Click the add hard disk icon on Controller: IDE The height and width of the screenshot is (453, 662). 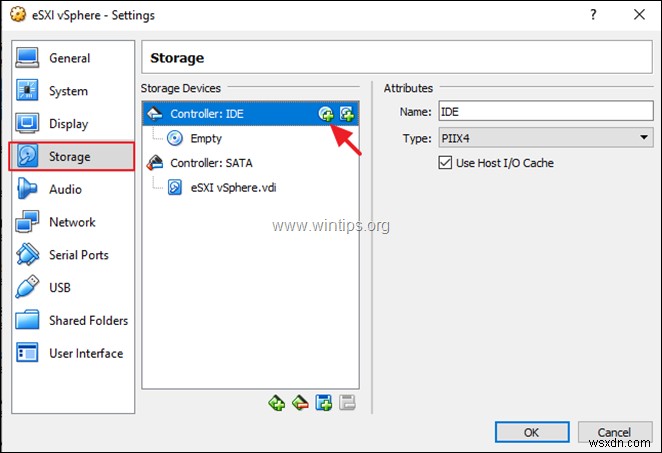347,114
